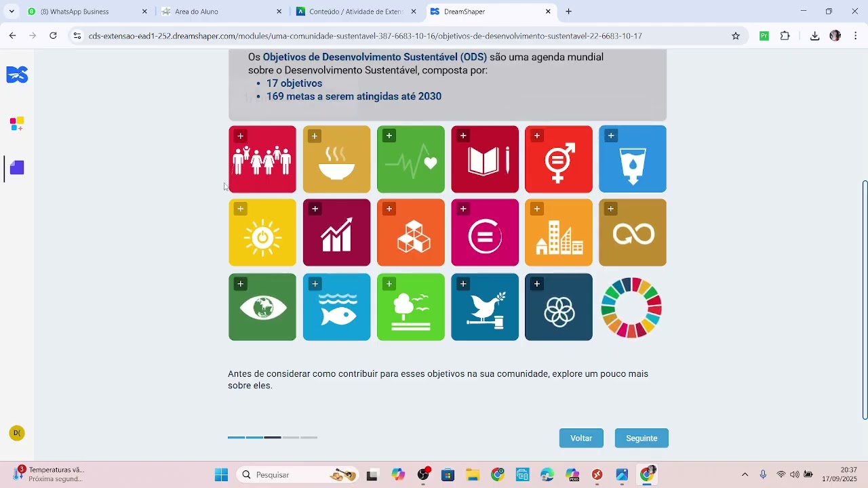Open the yellow user avatar in sidebar
This screenshot has width=868, height=488.
coord(17,433)
